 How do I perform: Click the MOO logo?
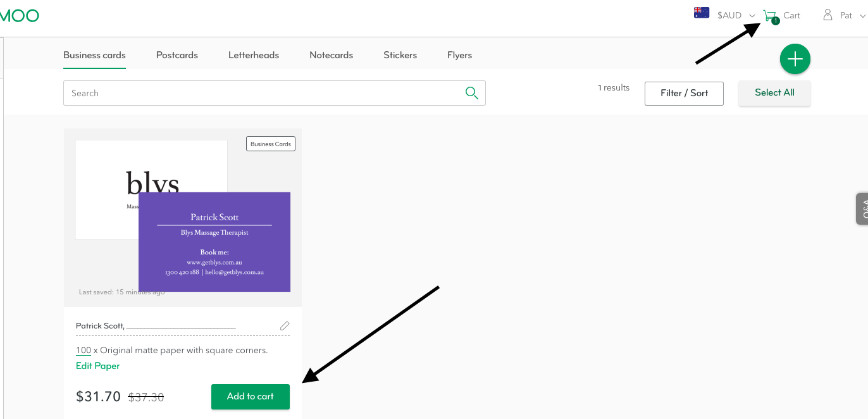point(19,16)
